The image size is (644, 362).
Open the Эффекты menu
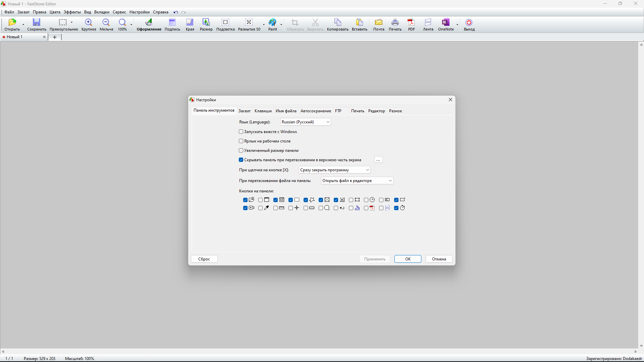72,12
